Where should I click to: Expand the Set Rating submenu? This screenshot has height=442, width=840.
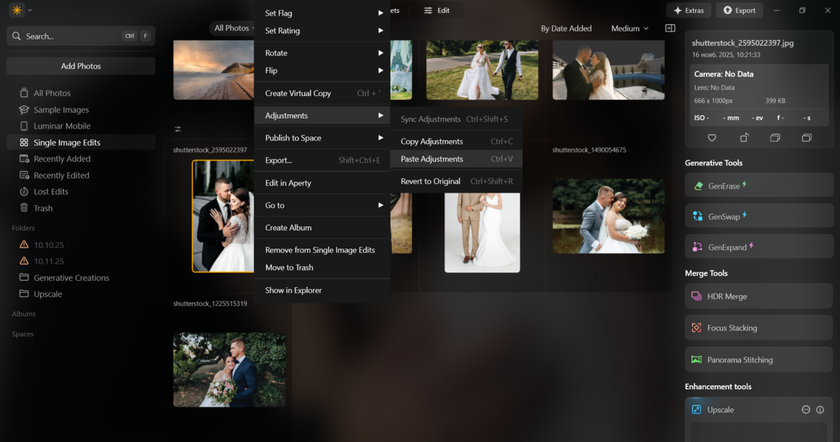click(322, 31)
